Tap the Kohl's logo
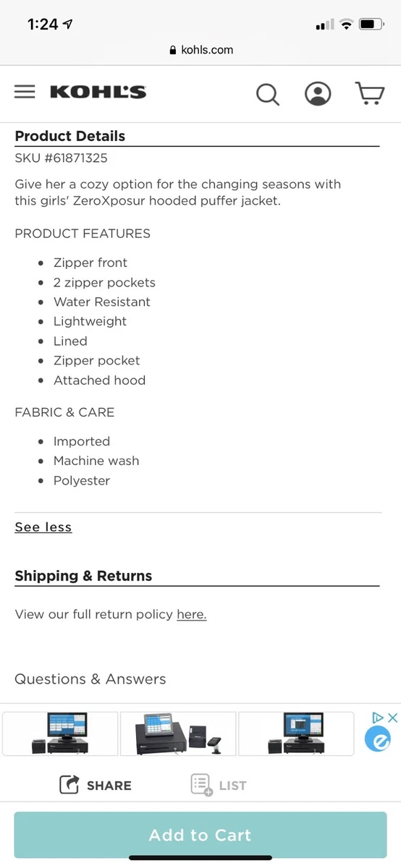Screen dimensions: 401x868 [x=98, y=92]
